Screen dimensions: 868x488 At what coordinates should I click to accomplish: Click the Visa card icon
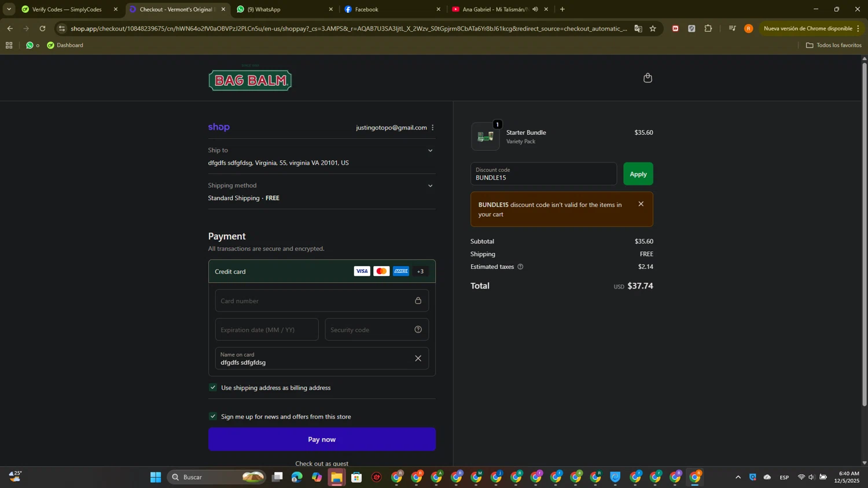362,271
